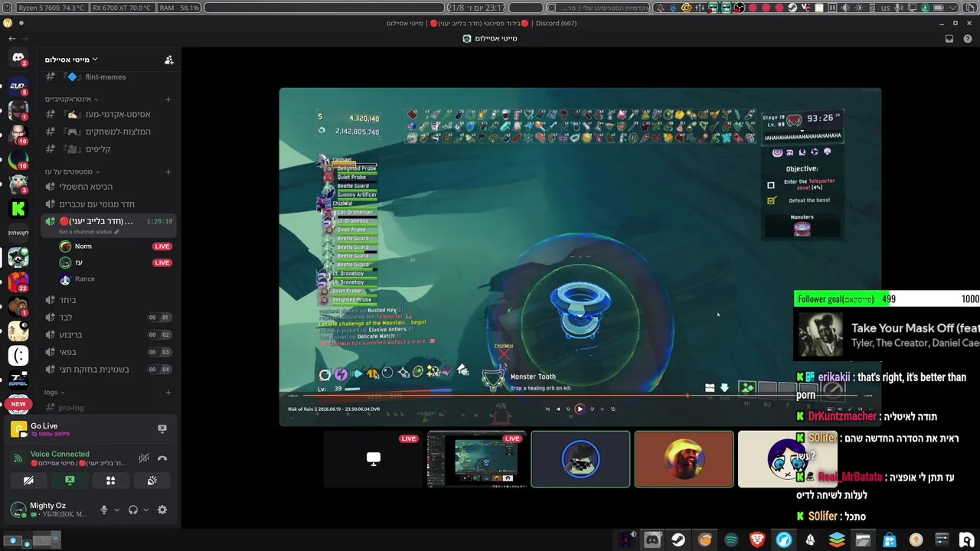Toggle noise suppression
Screen dimensions: 980x551
[143, 458]
